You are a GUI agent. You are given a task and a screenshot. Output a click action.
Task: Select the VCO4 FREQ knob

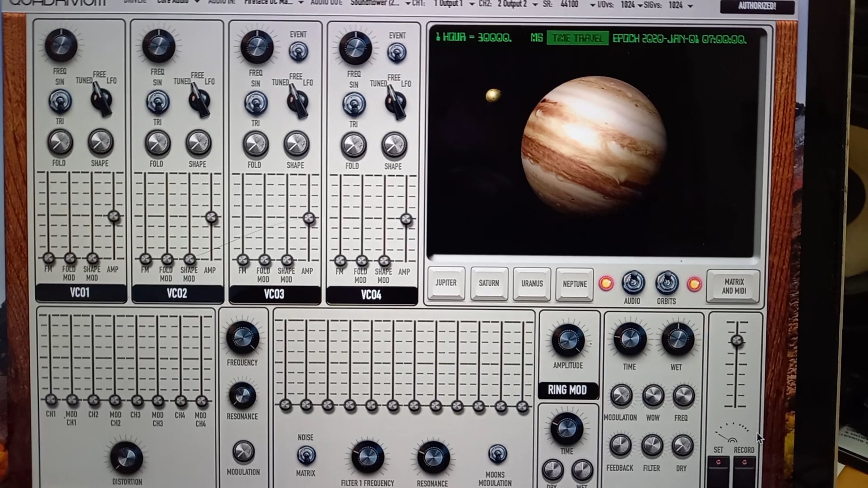point(355,48)
